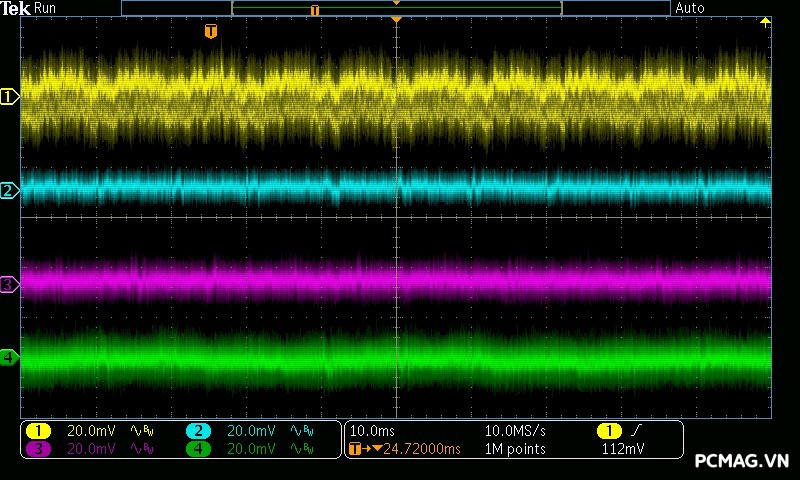Click the trigger level arrow on right edge
Screen dimensions: 800x480
point(766,22)
